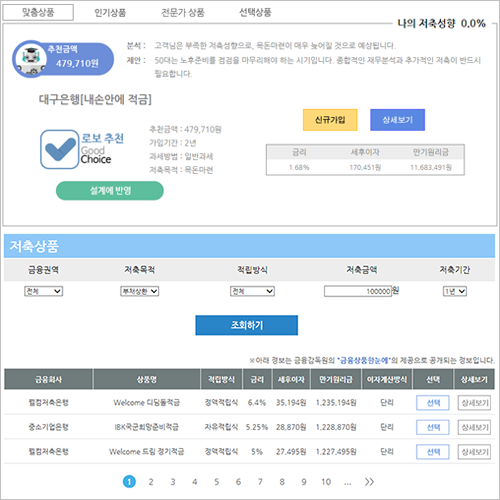Click the 만기원리금 column header in results table

pyautogui.click(x=336, y=379)
